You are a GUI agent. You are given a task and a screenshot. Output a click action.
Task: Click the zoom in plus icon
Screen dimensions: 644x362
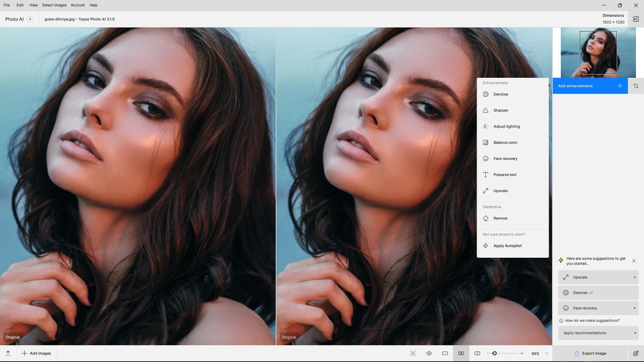[522, 353]
